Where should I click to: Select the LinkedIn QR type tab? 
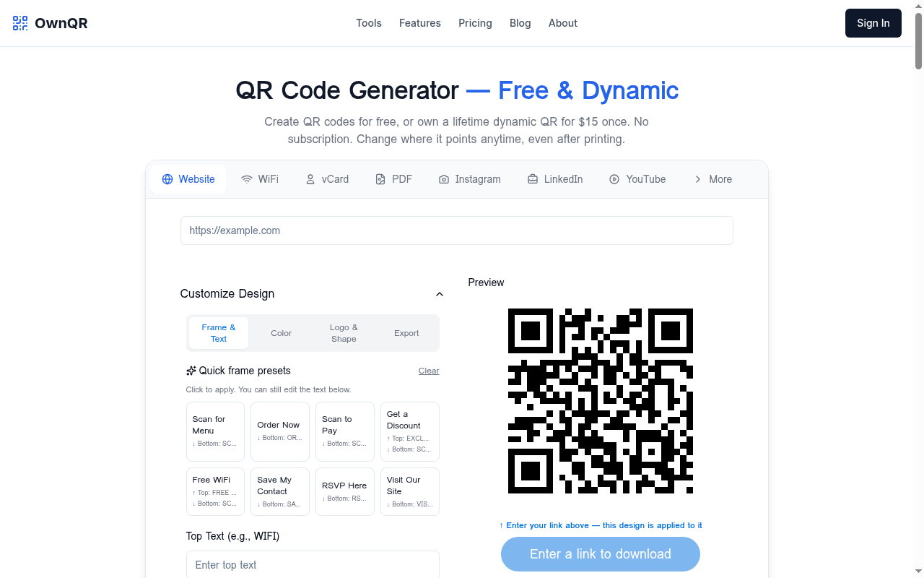(555, 179)
